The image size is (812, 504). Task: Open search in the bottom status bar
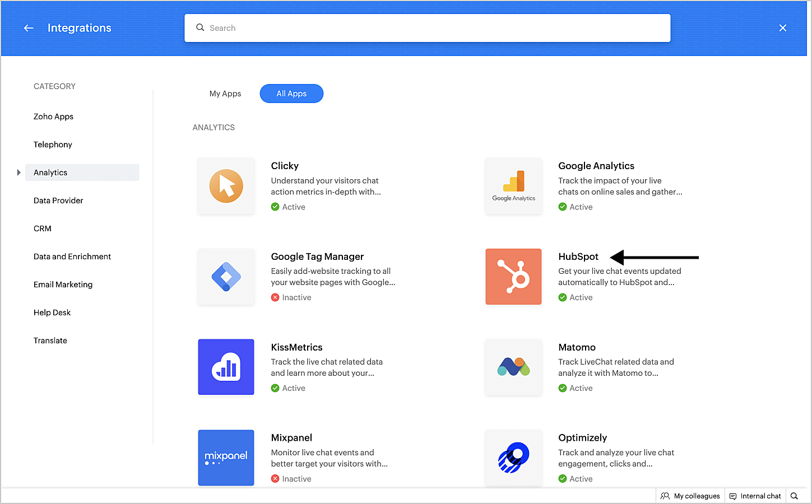pyautogui.click(x=794, y=496)
